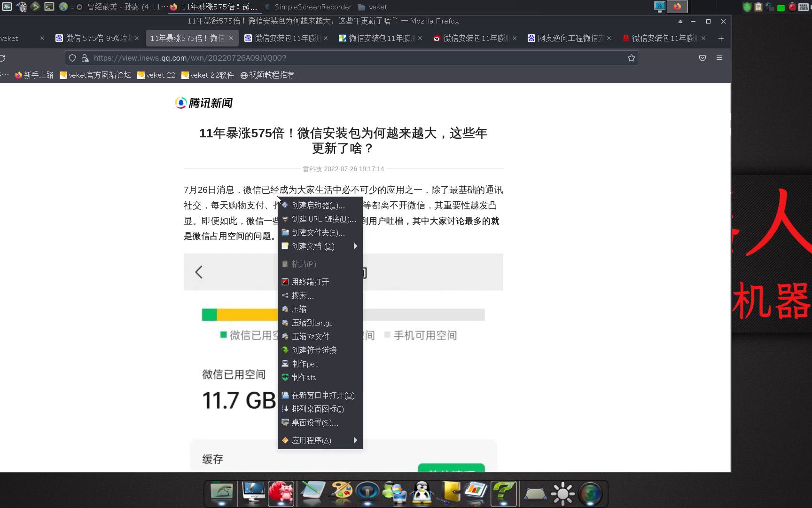Screen dimensions: 812x508
Task: Bookmark this page with the star icon
Action: coord(631,58)
